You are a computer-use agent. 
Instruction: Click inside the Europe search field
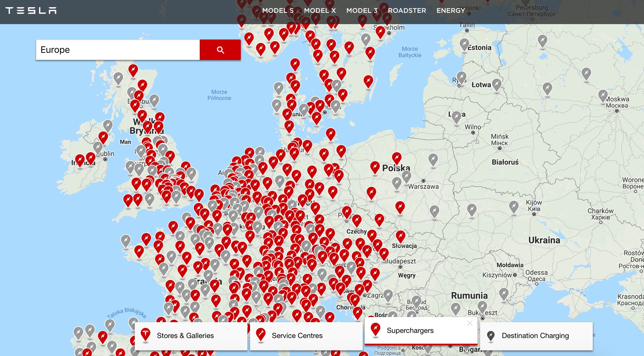coord(115,50)
